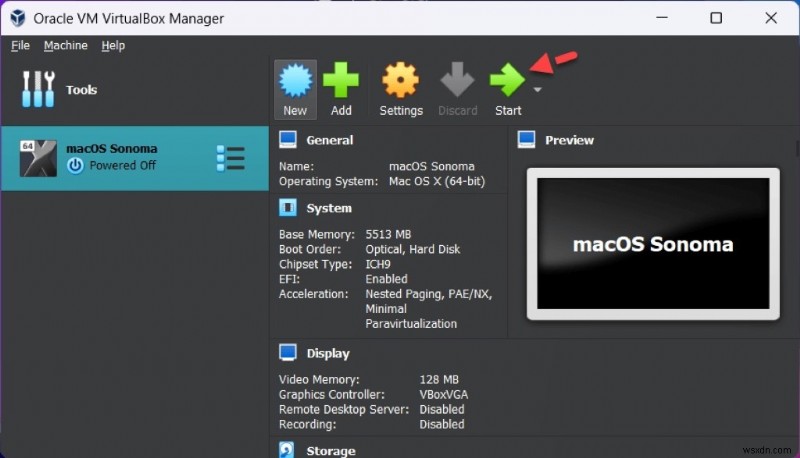Image resolution: width=800 pixels, height=458 pixels.
Task: Select the macOS Sonoma VM icon
Action: (x=38, y=159)
